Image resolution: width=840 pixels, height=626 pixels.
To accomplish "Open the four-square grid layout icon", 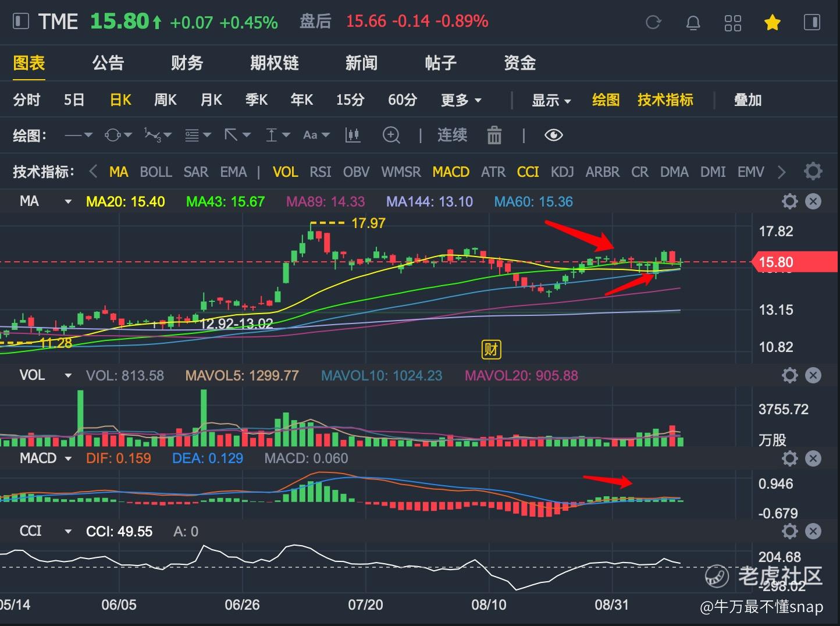I will 732,23.
